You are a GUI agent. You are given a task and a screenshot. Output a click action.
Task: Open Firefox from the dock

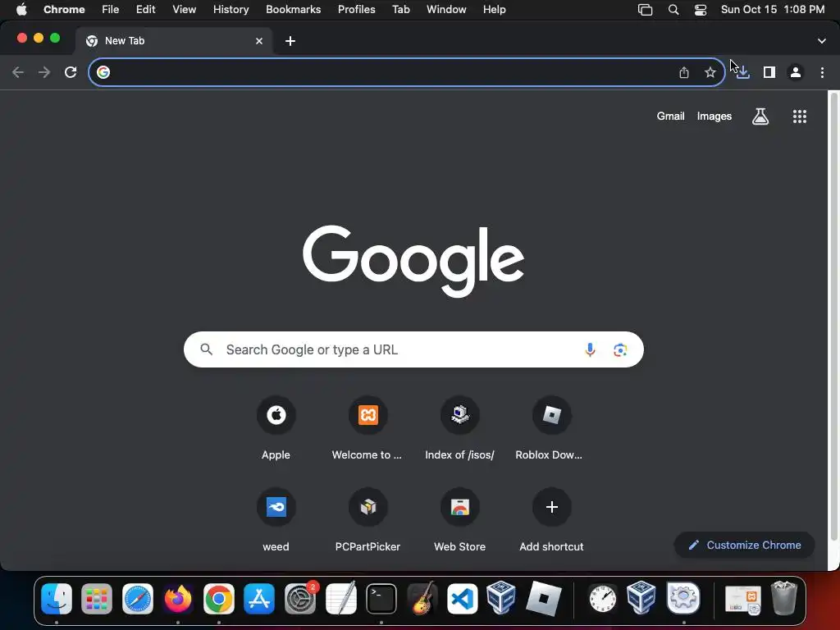pyautogui.click(x=178, y=598)
